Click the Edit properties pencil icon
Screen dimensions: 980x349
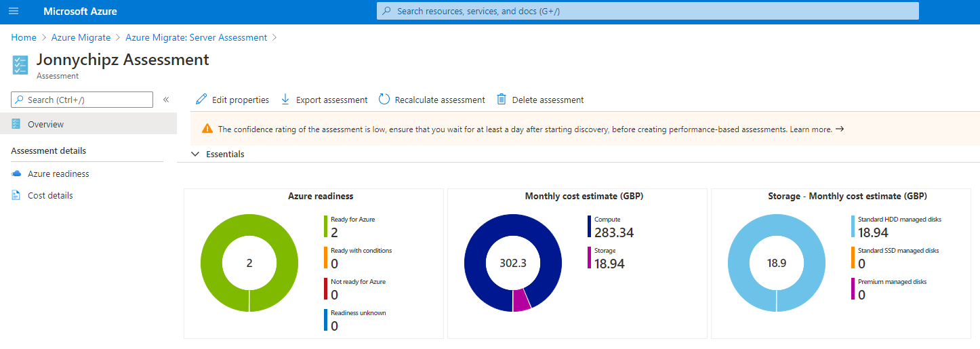click(x=201, y=100)
